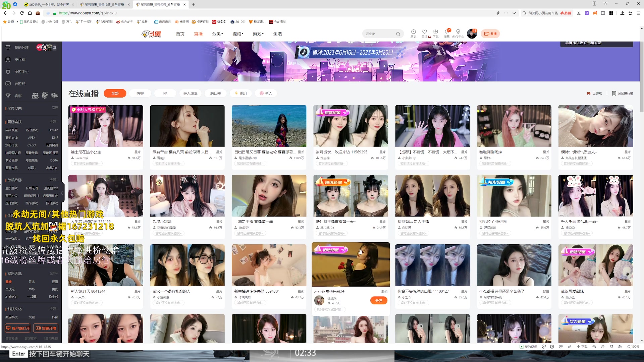Click the orange 开播 button

click(x=490, y=34)
